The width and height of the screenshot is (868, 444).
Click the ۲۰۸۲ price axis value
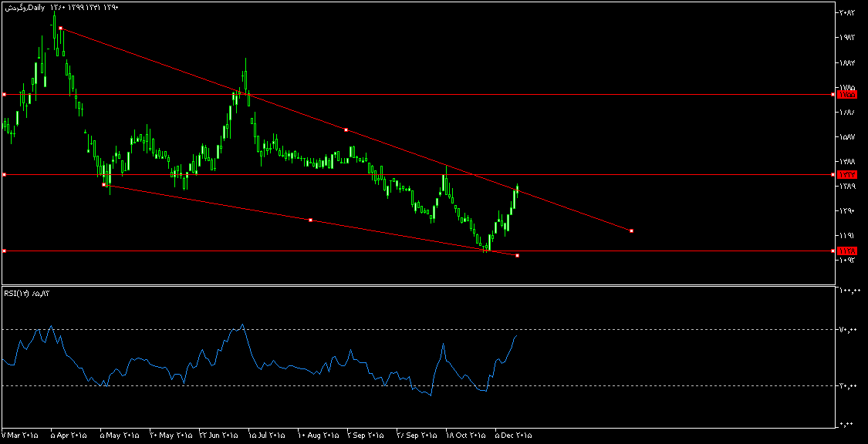point(847,12)
